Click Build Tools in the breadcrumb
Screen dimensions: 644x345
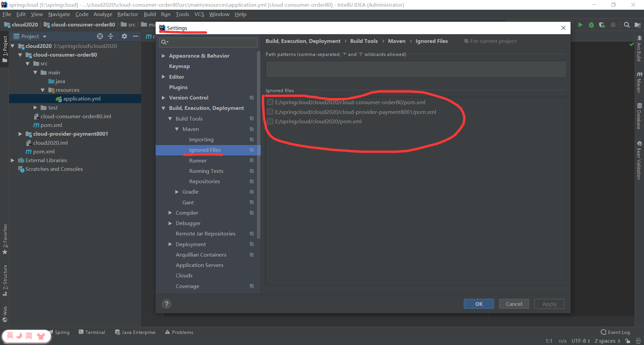click(364, 41)
